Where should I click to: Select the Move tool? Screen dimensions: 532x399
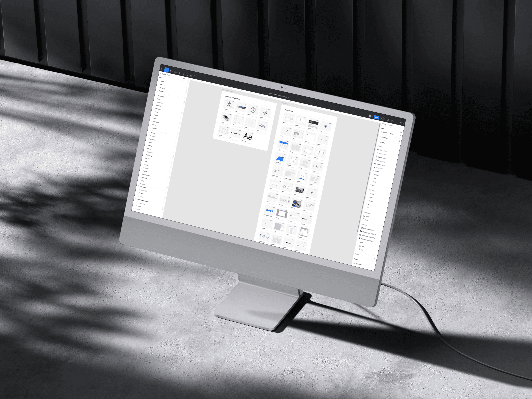tap(167, 70)
